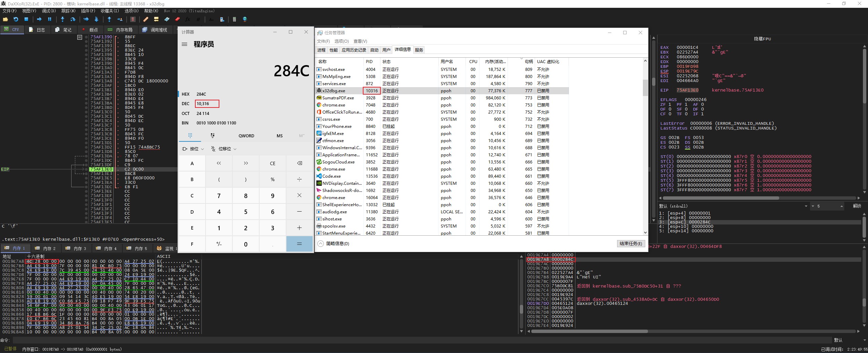Open the x32dbg toolbar calculator icon
868x353 pixels.
tap(234, 19)
